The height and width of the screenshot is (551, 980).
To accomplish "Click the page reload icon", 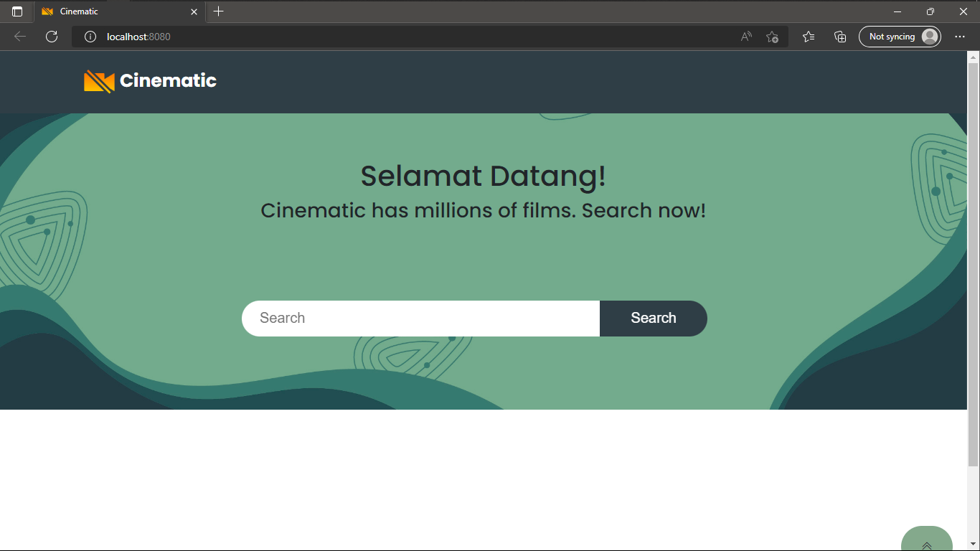I will 51,36.
